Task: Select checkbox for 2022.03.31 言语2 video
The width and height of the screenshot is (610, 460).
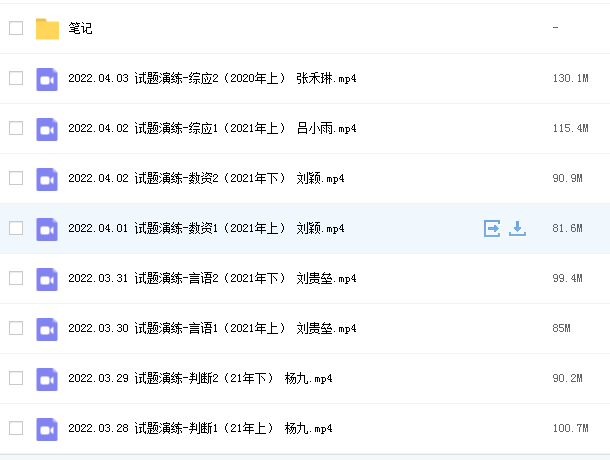Action: point(16,278)
